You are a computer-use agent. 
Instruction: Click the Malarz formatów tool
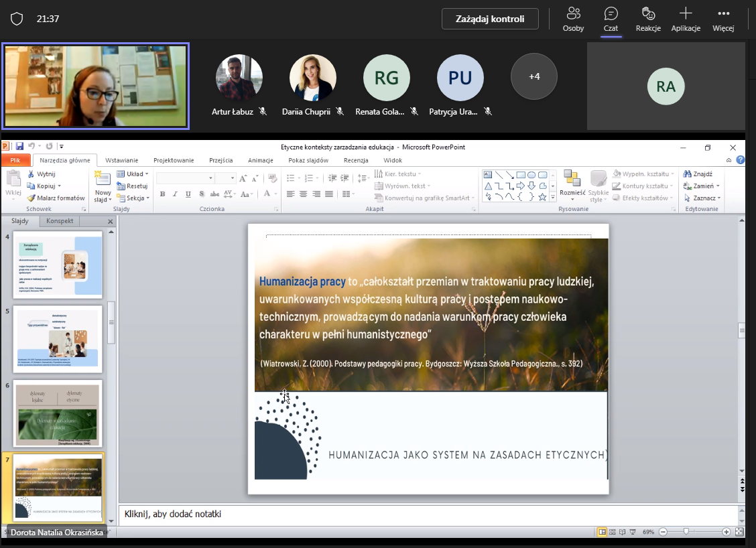pos(56,198)
